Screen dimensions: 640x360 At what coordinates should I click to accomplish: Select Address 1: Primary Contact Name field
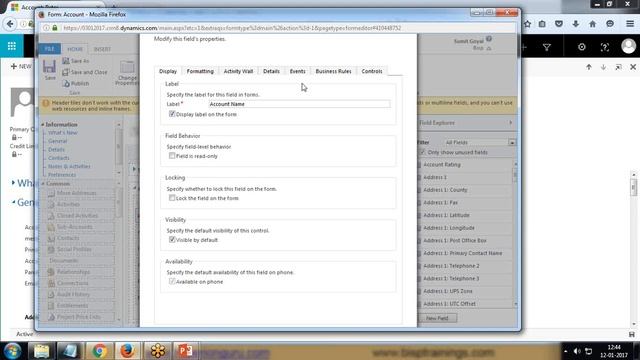coord(462,253)
